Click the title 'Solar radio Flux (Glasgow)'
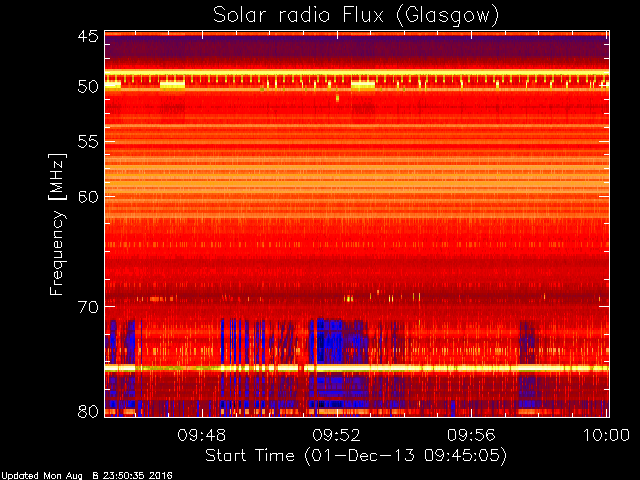Viewport: 640px width, 480px height. pos(356,16)
